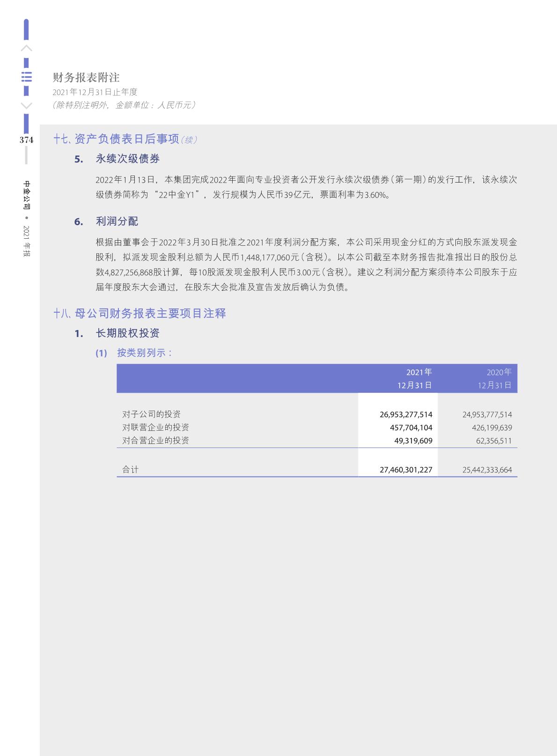Click heading 十八、母公司财务报表主要项目注释
The width and height of the screenshot is (557, 756).
140,313
